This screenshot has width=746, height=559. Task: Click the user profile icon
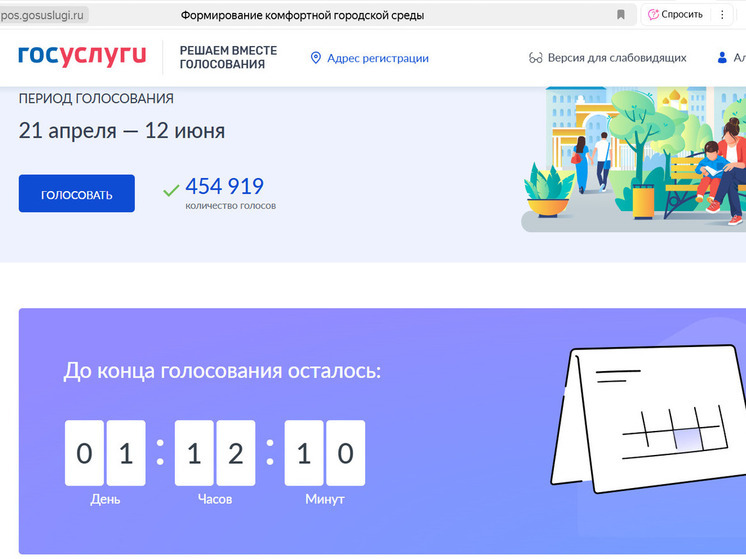[722, 58]
